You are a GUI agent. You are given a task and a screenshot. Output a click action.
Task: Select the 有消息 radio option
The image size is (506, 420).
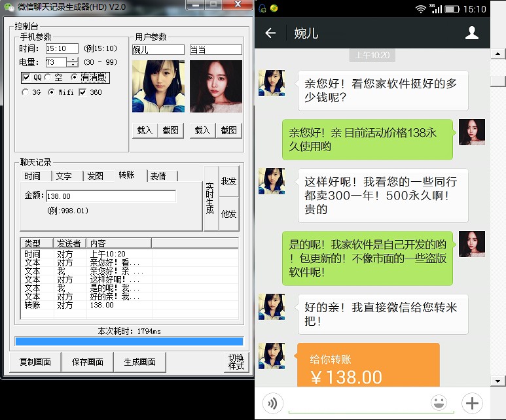pos(74,77)
